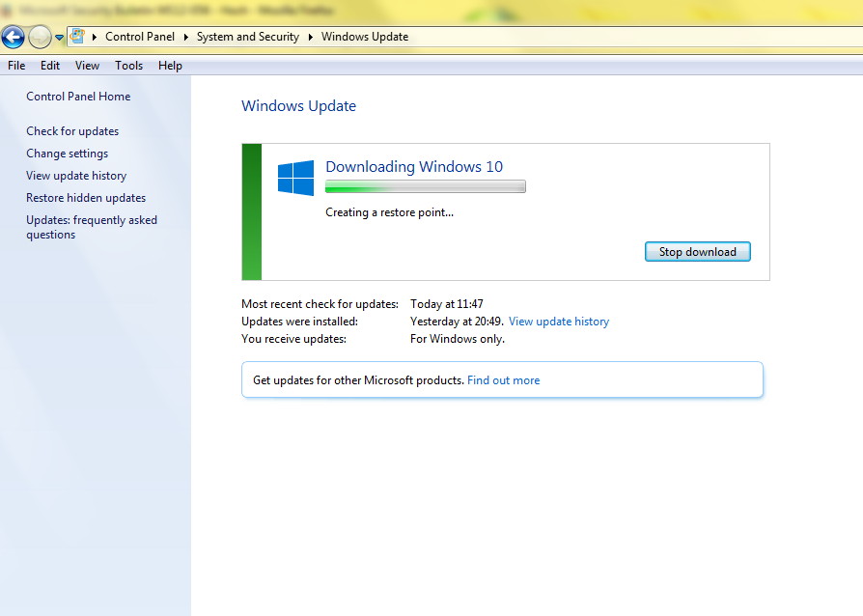Open the View menu
This screenshot has height=616, width=863.
coord(88,66)
